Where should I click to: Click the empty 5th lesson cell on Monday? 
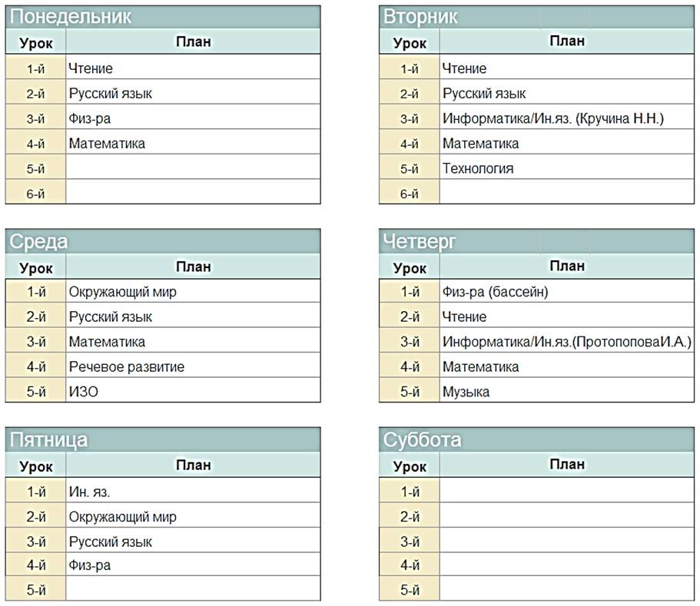pyautogui.click(x=193, y=167)
